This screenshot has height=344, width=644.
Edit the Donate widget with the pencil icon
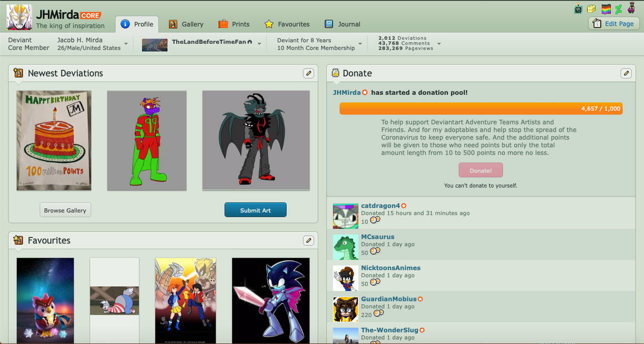pyautogui.click(x=626, y=73)
